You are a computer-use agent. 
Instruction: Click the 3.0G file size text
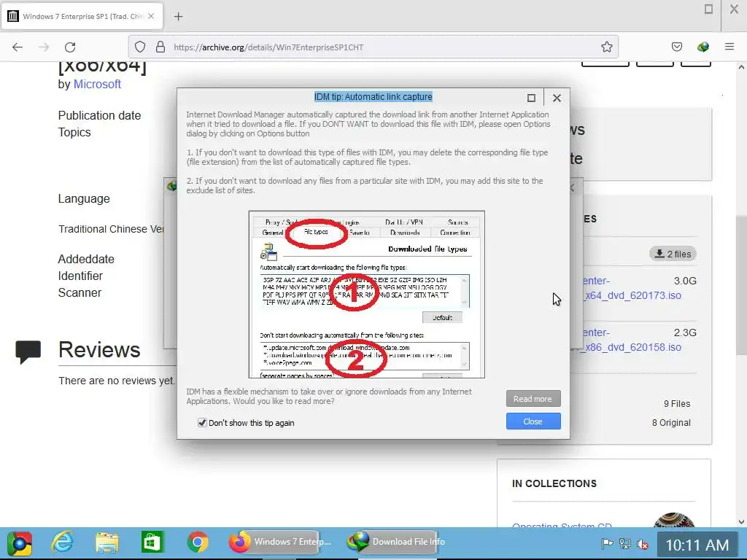pyautogui.click(x=685, y=281)
